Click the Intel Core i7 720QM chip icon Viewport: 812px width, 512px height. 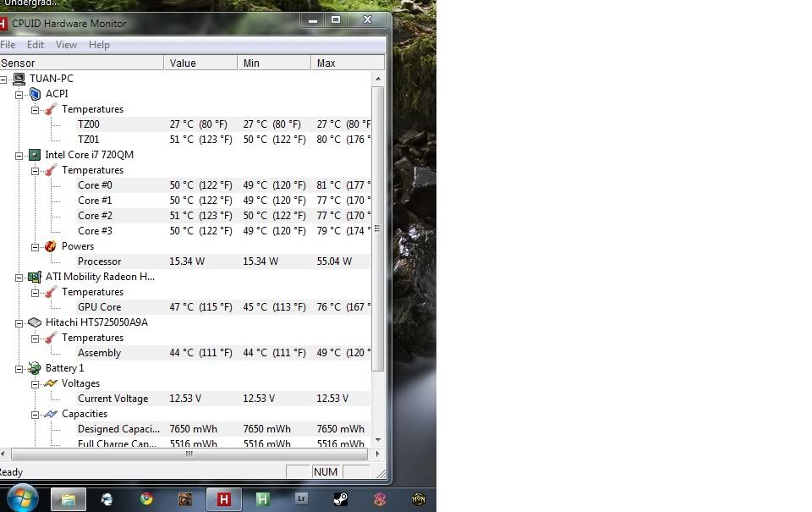click(x=35, y=155)
